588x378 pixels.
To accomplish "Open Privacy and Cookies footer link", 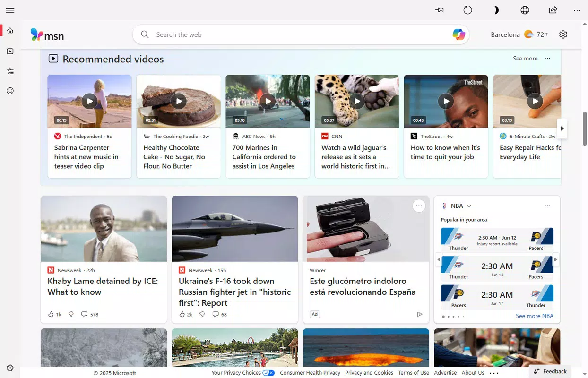I will 369,373.
